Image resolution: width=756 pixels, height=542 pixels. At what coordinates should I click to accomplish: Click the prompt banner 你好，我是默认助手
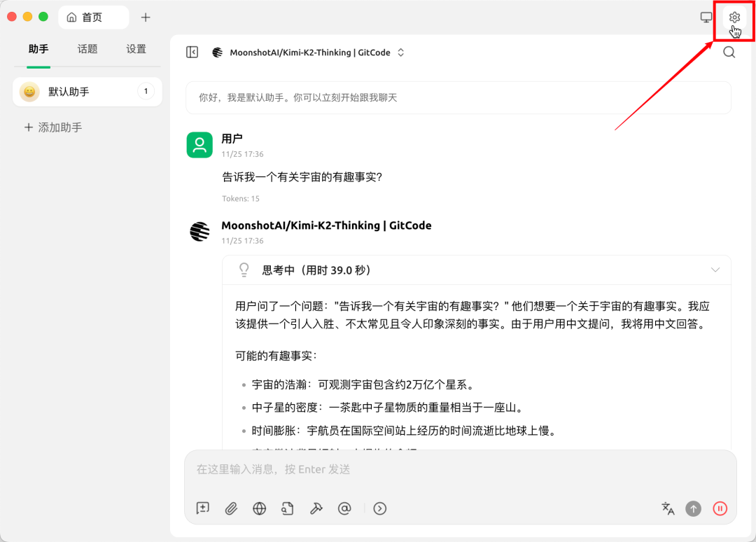458,98
